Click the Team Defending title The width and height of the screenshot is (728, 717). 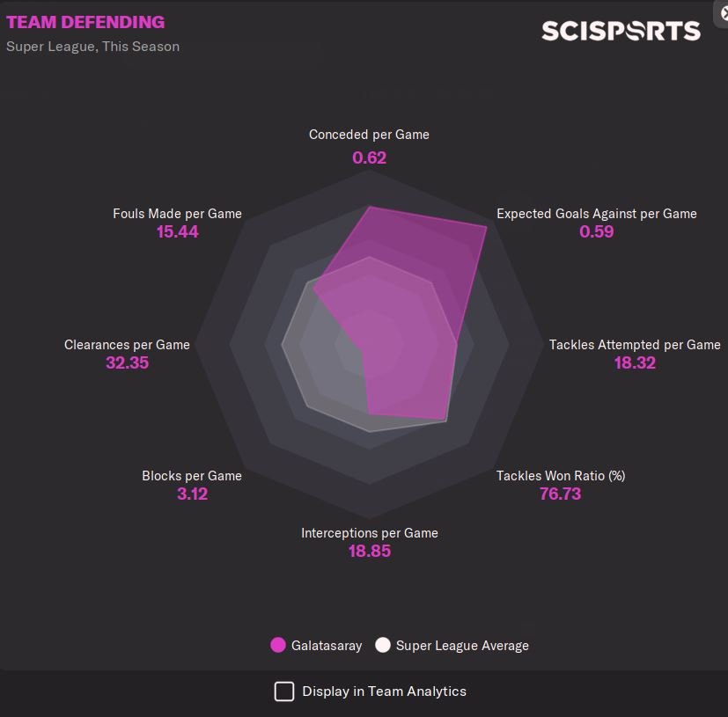coord(85,22)
